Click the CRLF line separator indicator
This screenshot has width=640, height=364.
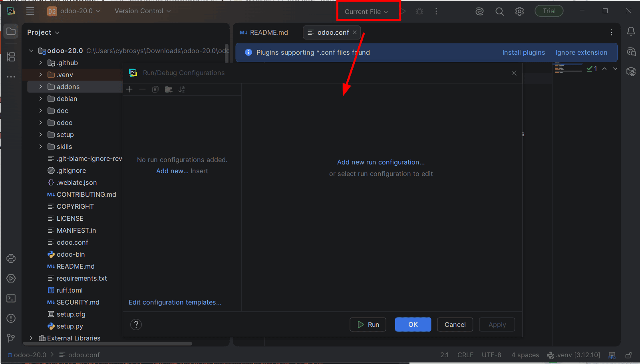(x=465, y=355)
